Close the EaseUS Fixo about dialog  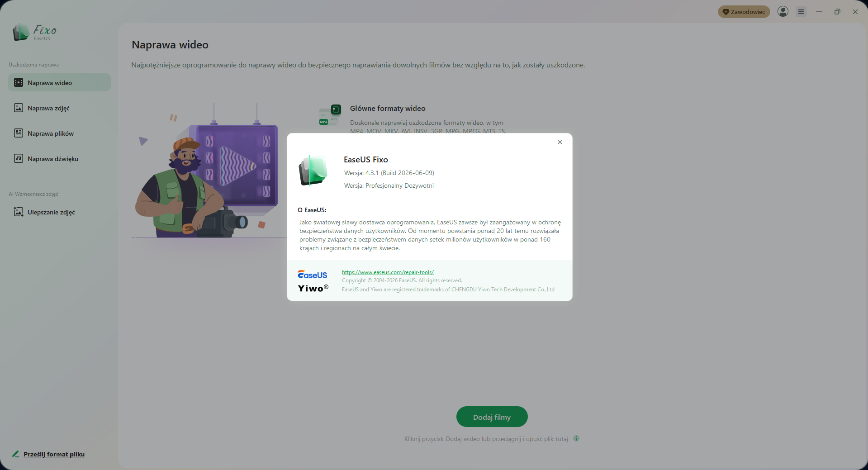pos(560,142)
